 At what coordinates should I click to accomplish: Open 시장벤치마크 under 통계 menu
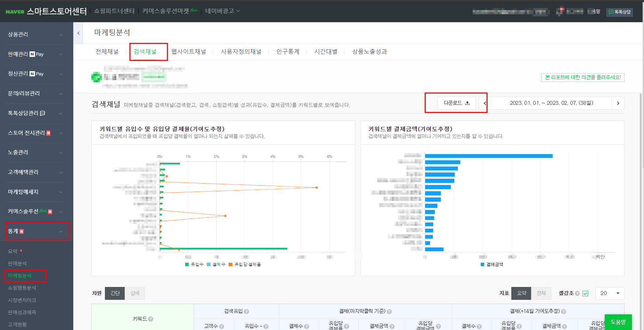click(22, 300)
